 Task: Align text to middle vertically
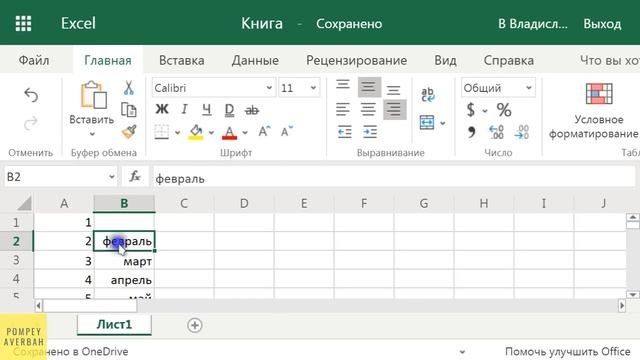(369, 87)
